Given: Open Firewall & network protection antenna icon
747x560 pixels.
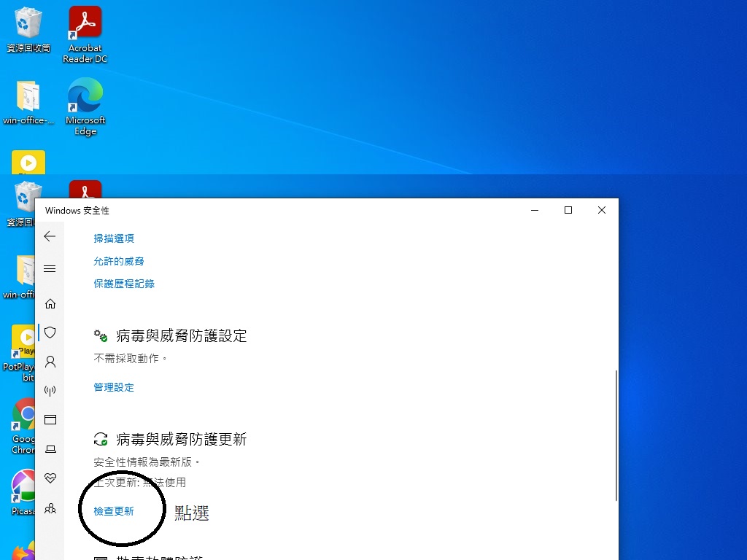Looking at the screenshot, I should tap(50, 391).
